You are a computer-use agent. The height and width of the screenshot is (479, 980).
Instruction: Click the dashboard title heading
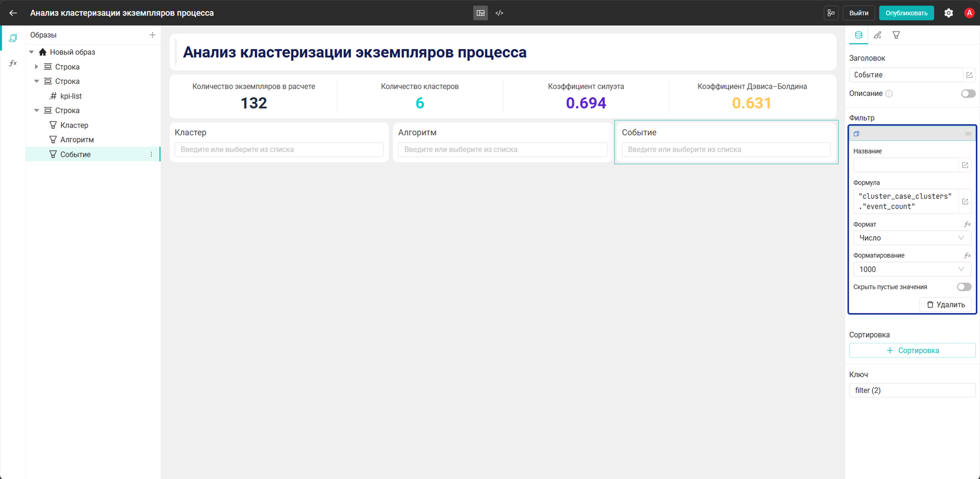coord(354,52)
